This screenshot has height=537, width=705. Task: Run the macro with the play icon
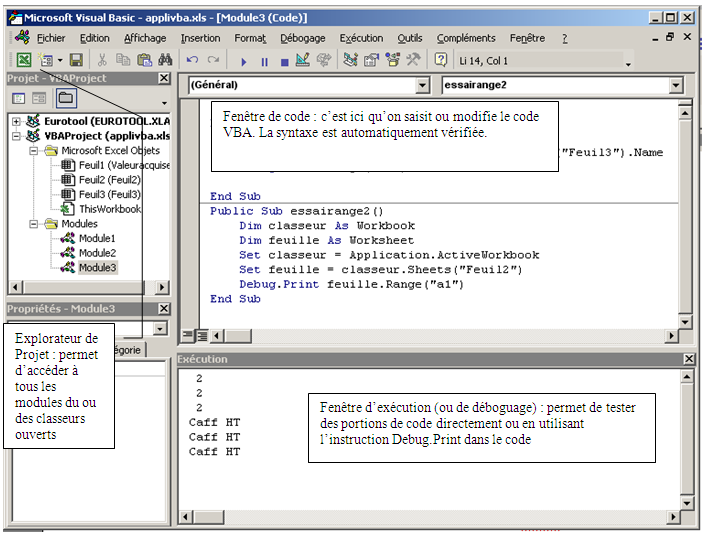[x=243, y=62]
